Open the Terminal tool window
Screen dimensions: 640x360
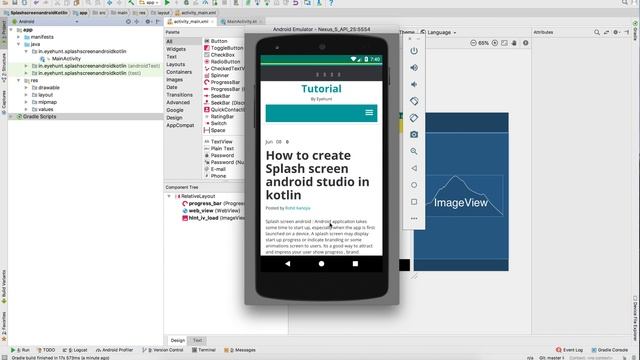[x=204, y=350]
